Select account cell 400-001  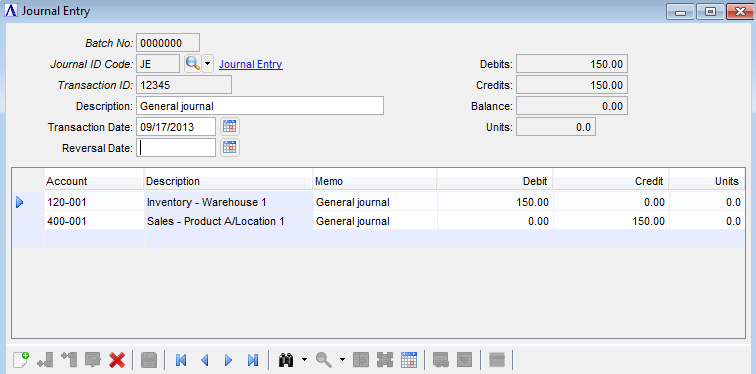[x=94, y=221]
